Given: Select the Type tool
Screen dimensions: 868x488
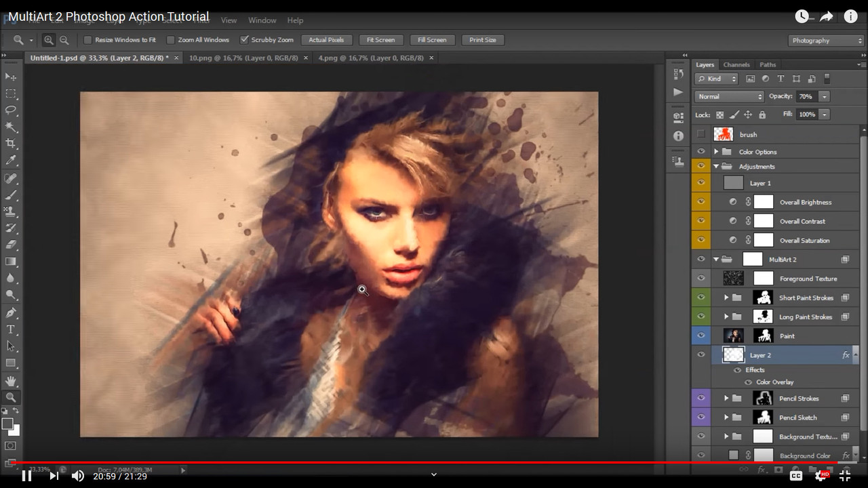Looking at the screenshot, I should (10, 330).
